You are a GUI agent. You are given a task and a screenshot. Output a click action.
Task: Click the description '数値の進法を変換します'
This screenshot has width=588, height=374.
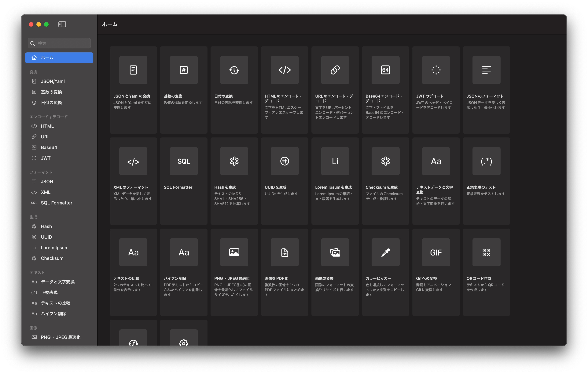(183, 103)
